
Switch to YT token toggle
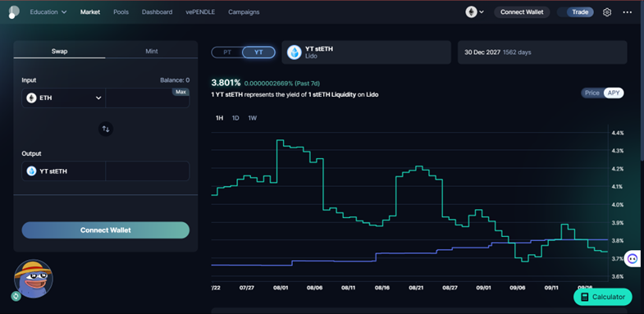(x=258, y=52)
